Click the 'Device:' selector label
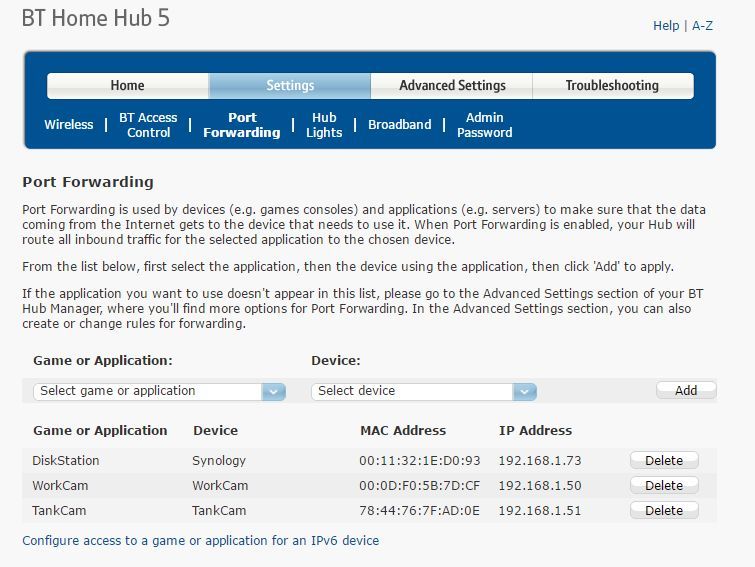This screenshot has width=755, height=567. coord(336,361)
